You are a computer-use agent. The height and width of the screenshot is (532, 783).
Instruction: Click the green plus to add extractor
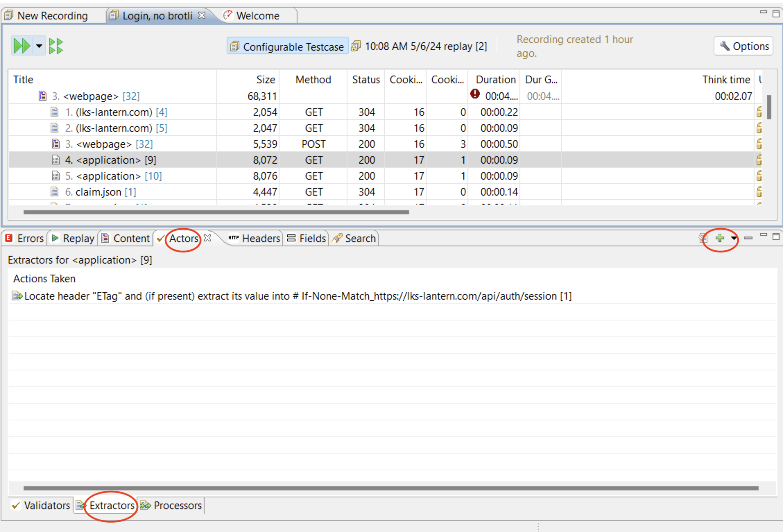pyautogui.click(x=720, y=238)
